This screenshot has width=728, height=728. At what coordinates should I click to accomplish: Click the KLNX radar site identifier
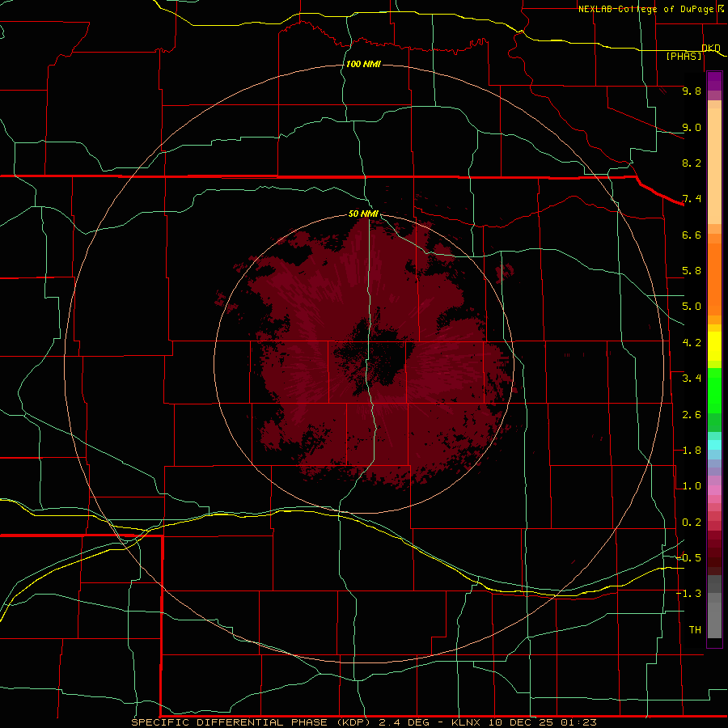(466, 722)
